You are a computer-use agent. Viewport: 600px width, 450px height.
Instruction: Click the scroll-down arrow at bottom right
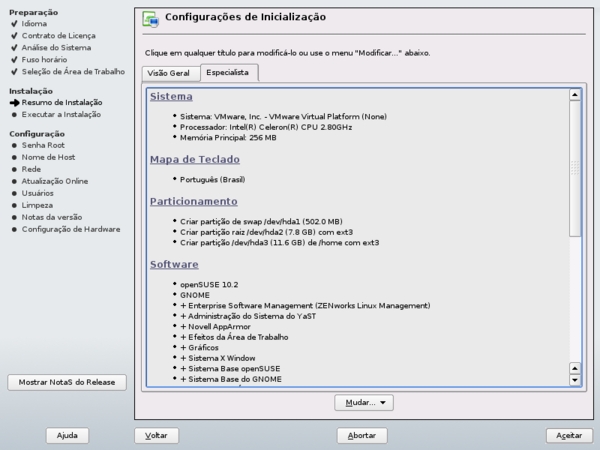pyautogui.click(x=575, y=380)
